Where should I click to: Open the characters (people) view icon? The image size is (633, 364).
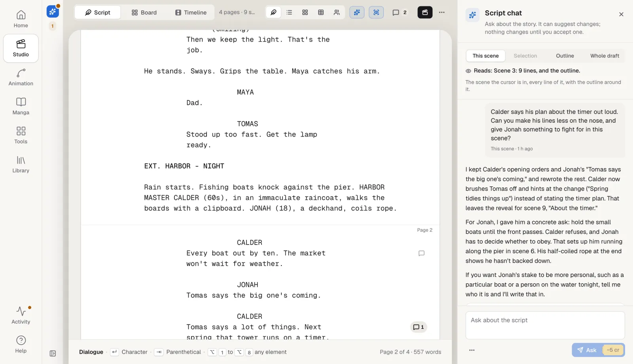pyautogui.click(x=337, y=12)
